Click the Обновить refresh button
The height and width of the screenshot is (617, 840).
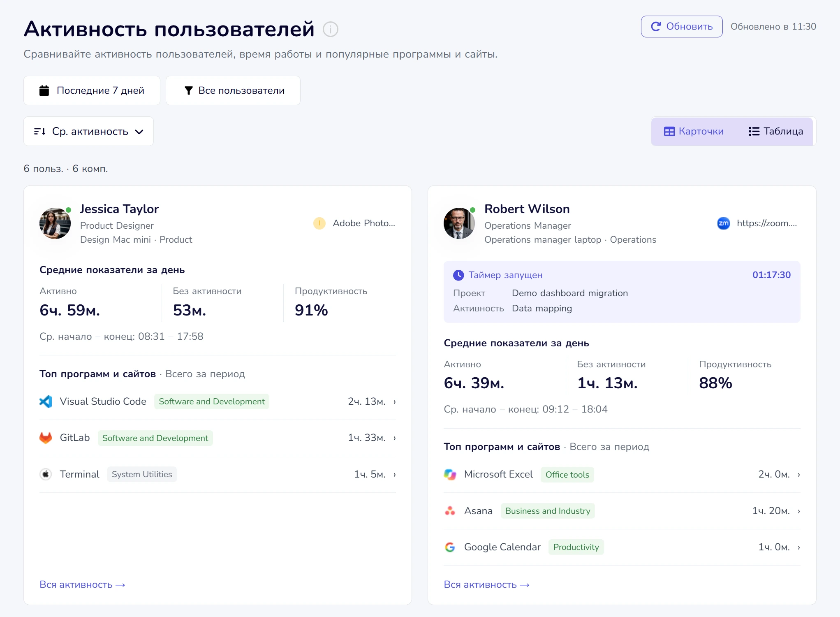(681, 26)
